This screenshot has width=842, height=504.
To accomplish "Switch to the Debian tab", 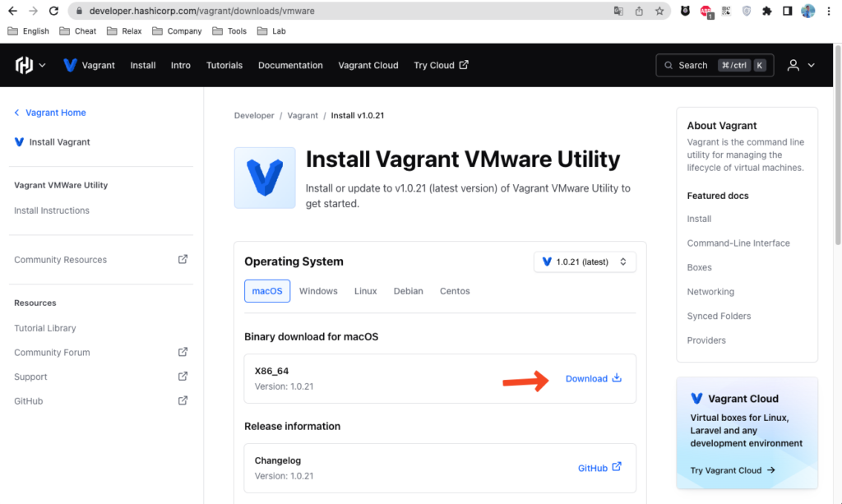I will tap(408, 291).
